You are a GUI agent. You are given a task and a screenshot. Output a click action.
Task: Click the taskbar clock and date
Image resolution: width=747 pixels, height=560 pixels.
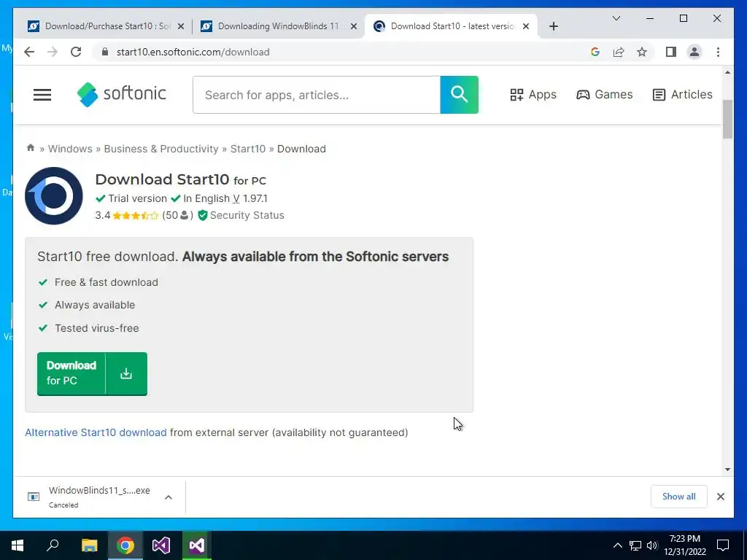coord(684,545)
